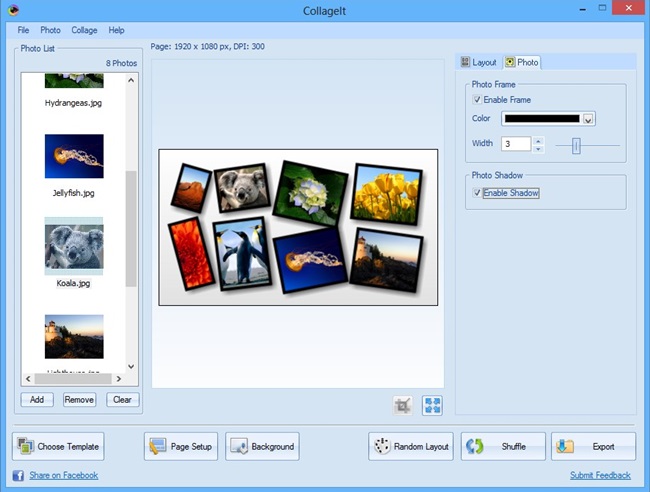Click the frame Width slider handle
The width and height of the screenshot is (650, 492).
pyautogui.click(x=576, y=145)
